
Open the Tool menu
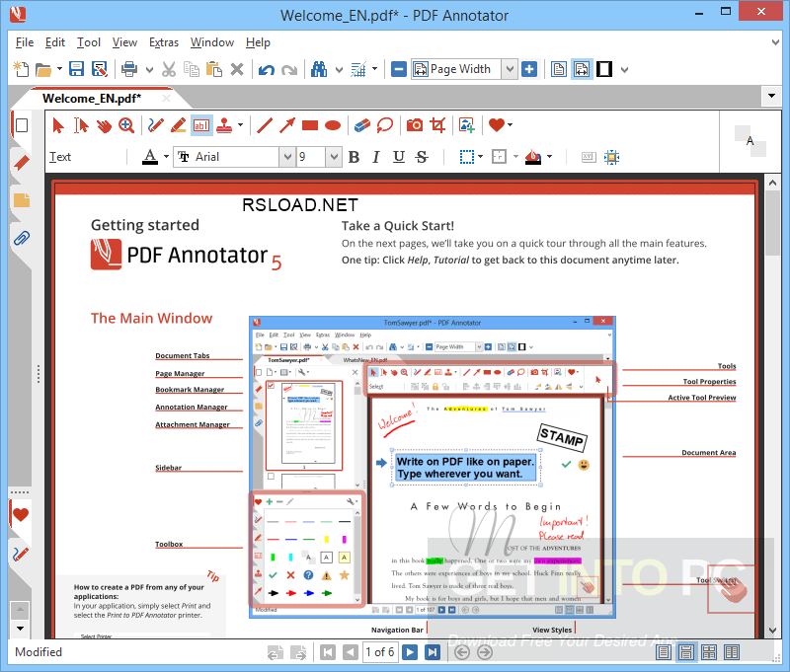(89, 42)
